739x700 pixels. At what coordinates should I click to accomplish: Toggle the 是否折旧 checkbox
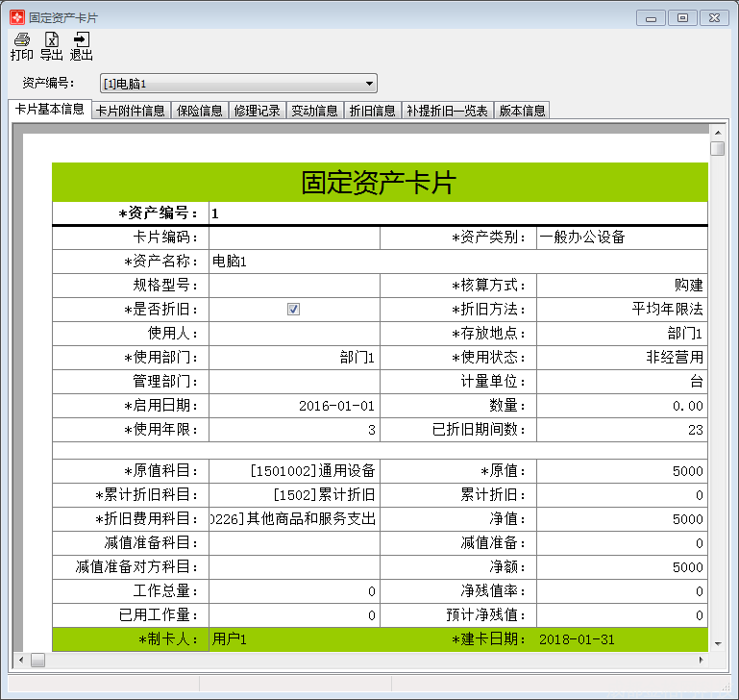coord(294,310)
